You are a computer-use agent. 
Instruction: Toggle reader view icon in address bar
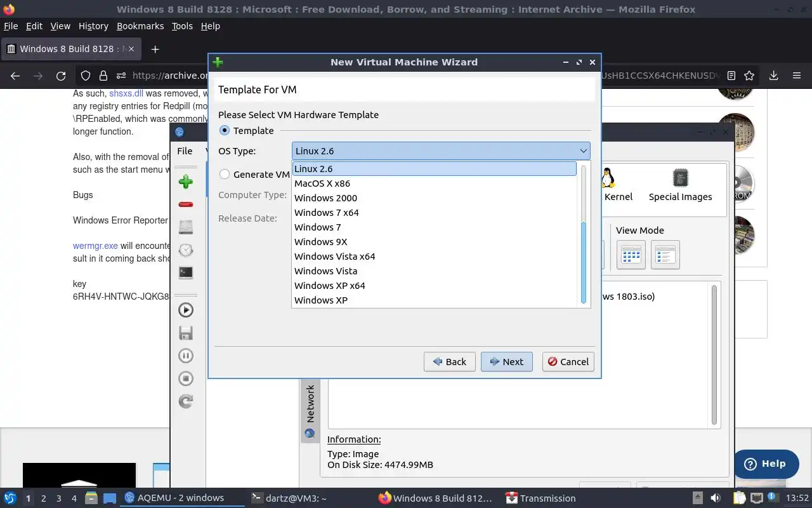click(731, 76)
